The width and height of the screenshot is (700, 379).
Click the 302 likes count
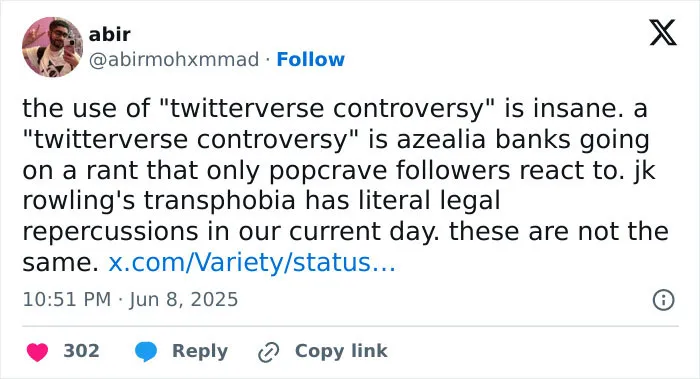click(x=81, y=351)
